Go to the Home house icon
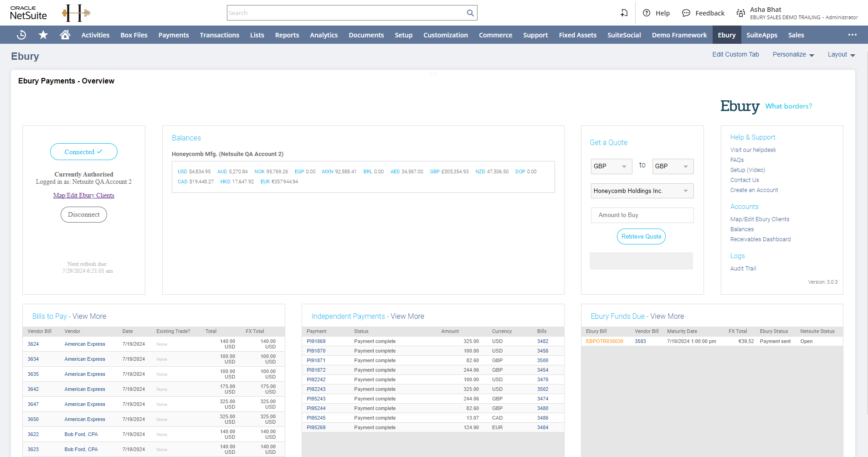868x457 pixels. [65, 35]
